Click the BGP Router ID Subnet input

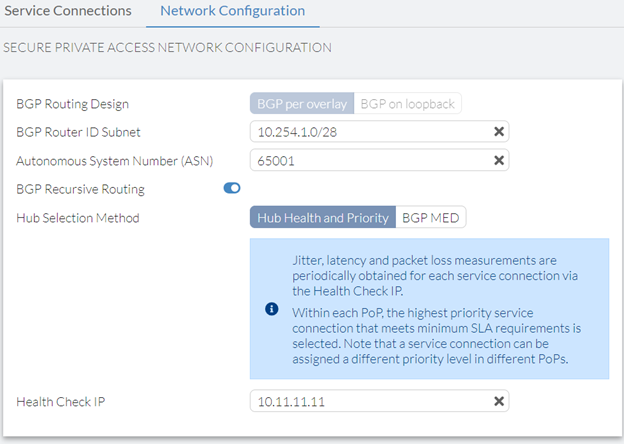(x=365, y=132)
